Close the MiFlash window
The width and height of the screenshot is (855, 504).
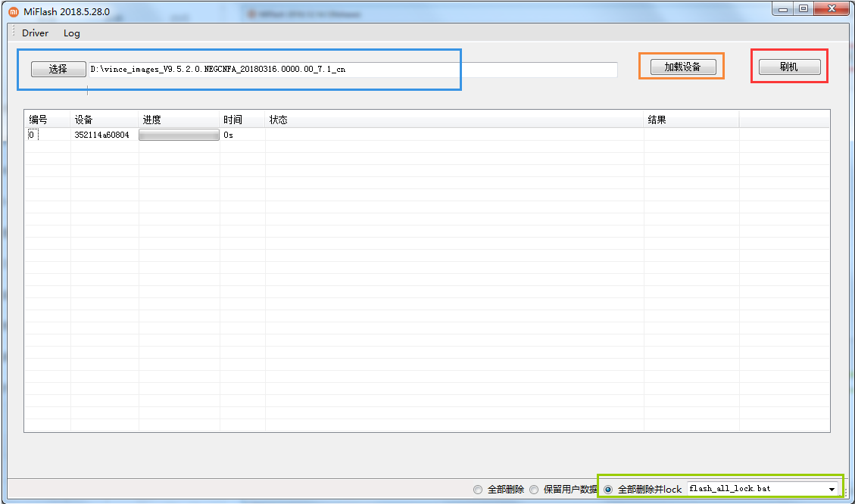(x=832, y=9)
